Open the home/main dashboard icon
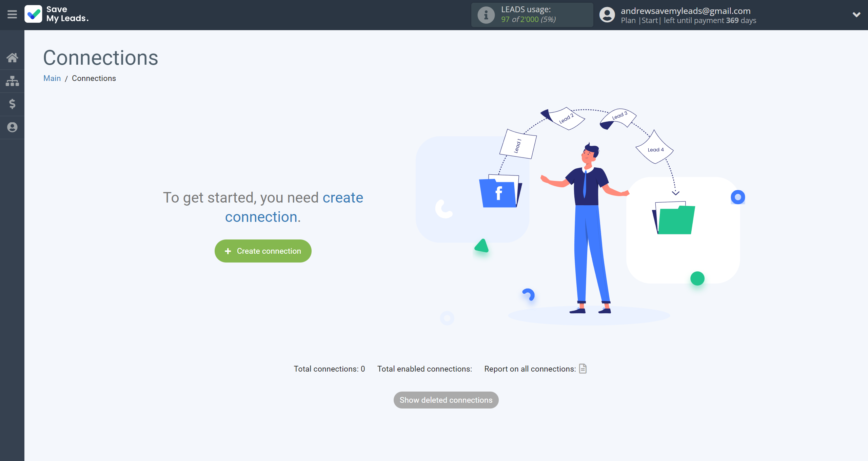This screenshot has height=461, width=868. tap(12, 57)
